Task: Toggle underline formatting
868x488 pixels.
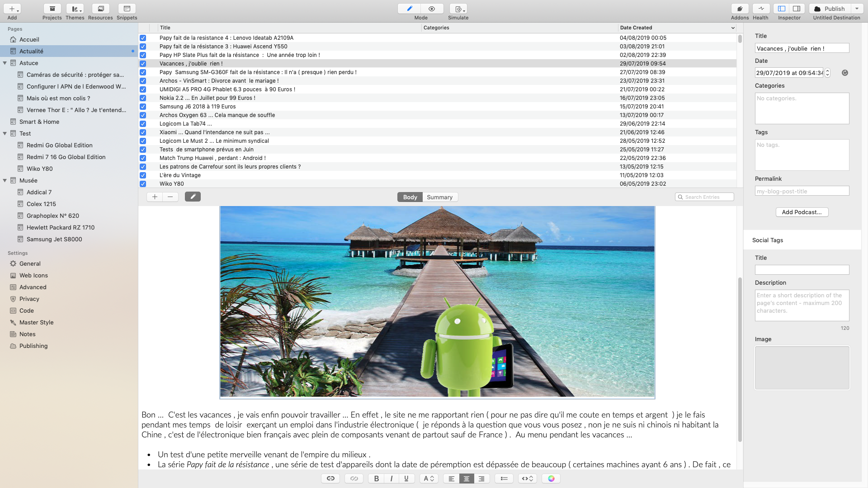Action: pyautogui.click(x=406, y=479)
